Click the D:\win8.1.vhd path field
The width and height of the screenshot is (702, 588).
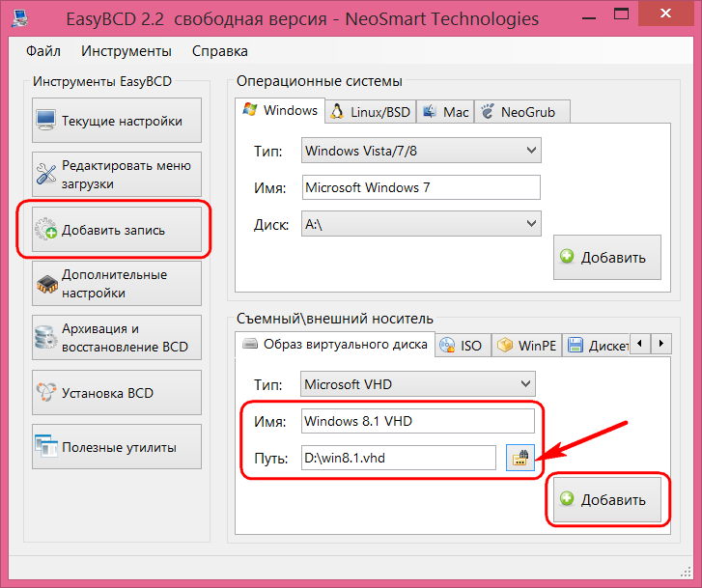(x=399, y=458)
